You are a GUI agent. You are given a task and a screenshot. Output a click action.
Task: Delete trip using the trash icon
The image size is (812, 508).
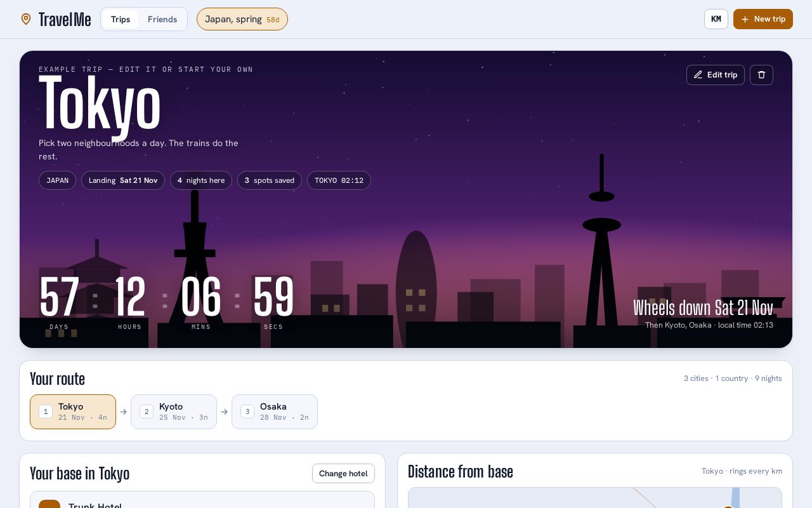[761, 75]
